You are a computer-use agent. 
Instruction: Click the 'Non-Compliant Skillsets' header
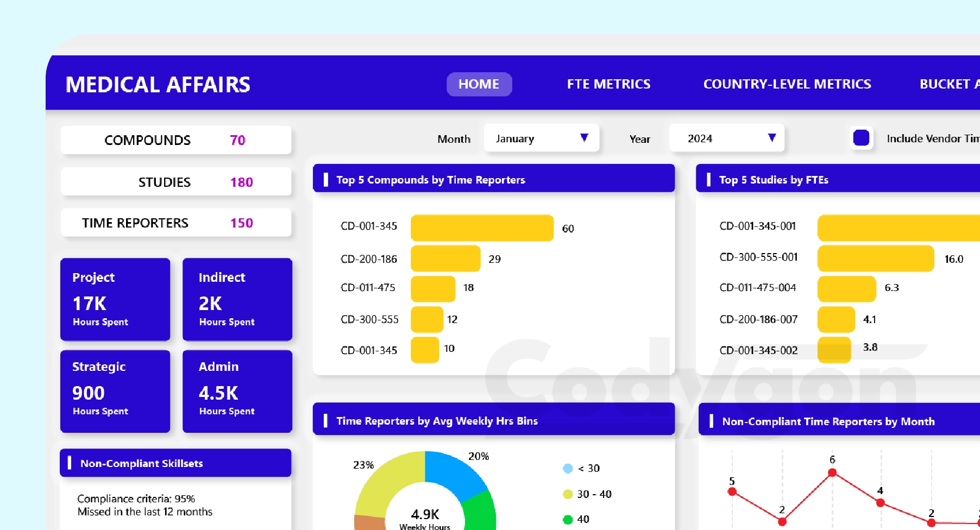point(175,463)
